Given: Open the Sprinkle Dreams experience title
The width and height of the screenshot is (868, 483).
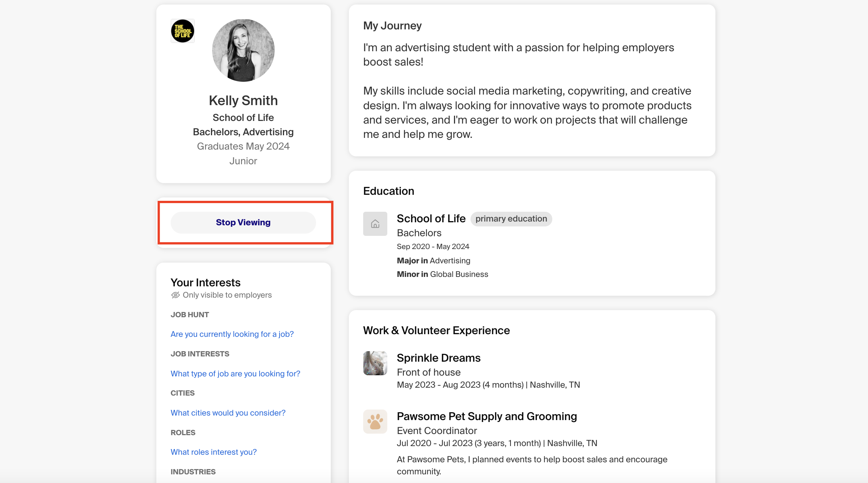Looking at the screenshot, I should [439, 358].
